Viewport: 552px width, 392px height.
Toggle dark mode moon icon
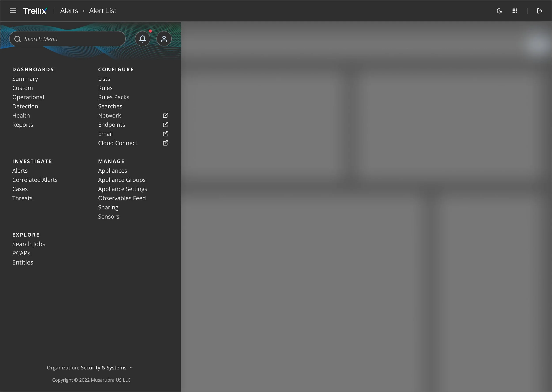(499, 11)
